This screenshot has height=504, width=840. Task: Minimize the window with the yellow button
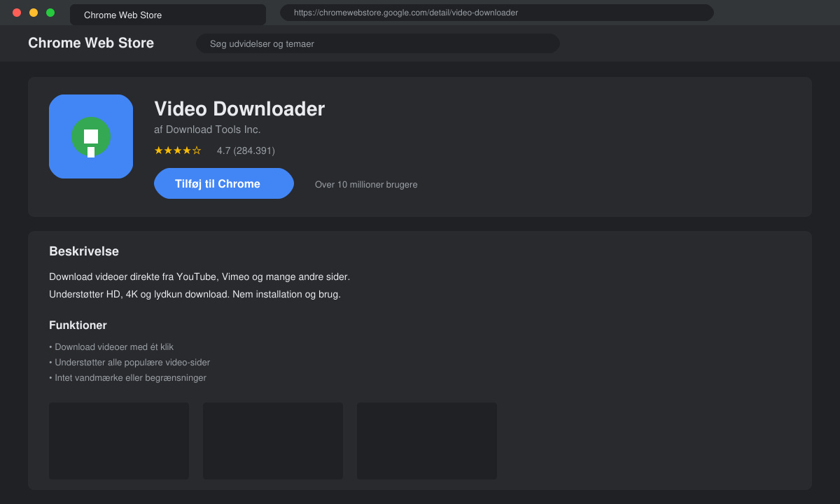(x=34, y=13)
